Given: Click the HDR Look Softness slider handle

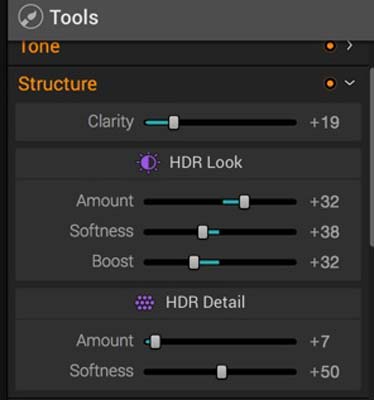Looking at the screenshot, I should click(203, 232).
